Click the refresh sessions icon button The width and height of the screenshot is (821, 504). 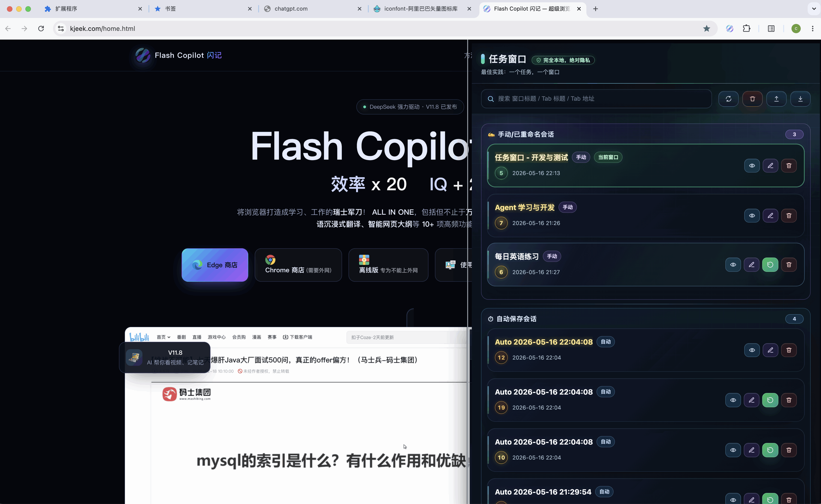coord(728,99)
